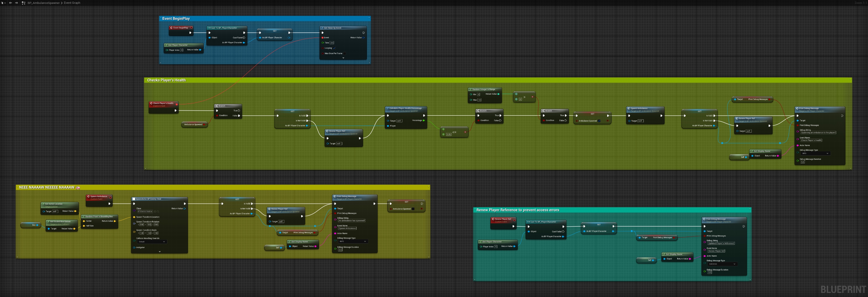Open the Collision Handling Override dropdown
Viewport: 868px width, 297px height.
(x=152, y=242)
